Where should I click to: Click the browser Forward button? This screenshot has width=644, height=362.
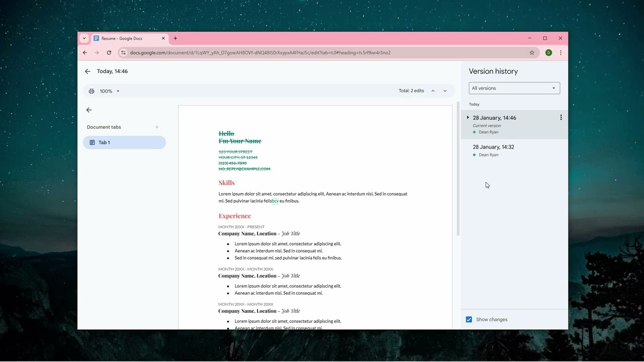[97, 53]
